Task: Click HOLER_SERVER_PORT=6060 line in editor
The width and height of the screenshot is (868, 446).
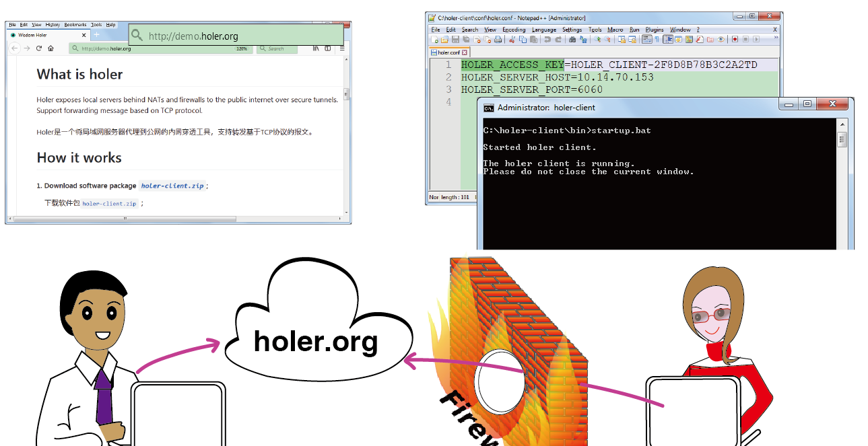Action: (x=531, y=89)
